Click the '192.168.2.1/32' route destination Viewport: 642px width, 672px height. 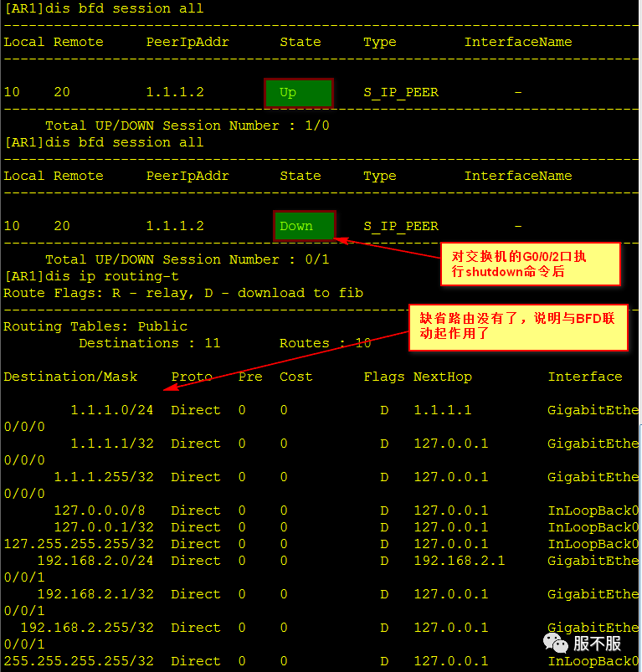[x=95, y=594]
